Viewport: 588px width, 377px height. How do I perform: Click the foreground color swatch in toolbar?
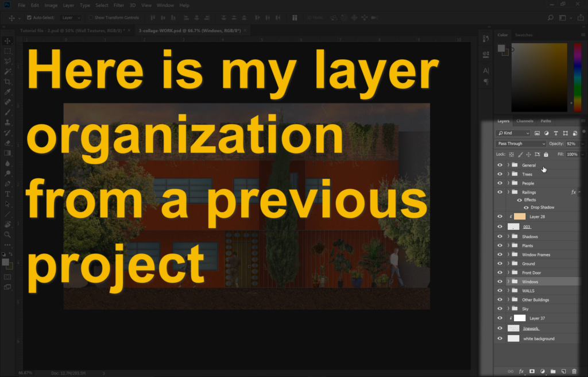pos(6,261)
